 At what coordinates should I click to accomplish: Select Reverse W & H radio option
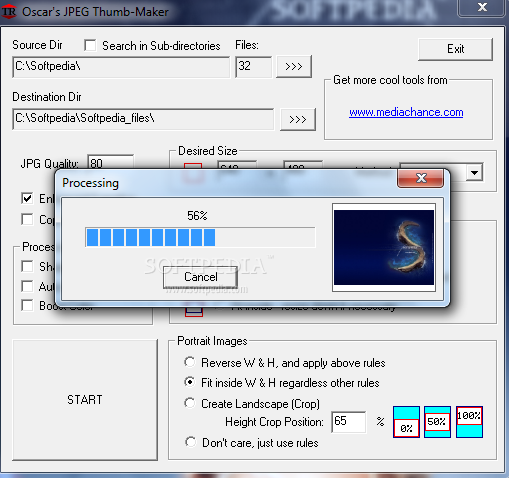coord(190,362)
